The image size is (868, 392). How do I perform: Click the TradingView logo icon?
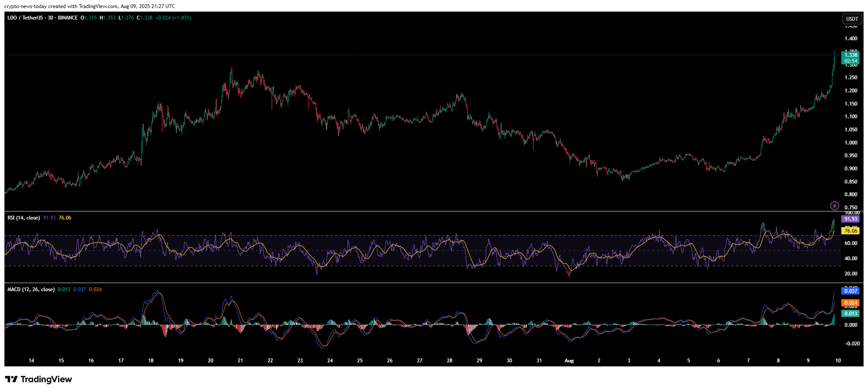pyautogui.click(x=11, y=379)
